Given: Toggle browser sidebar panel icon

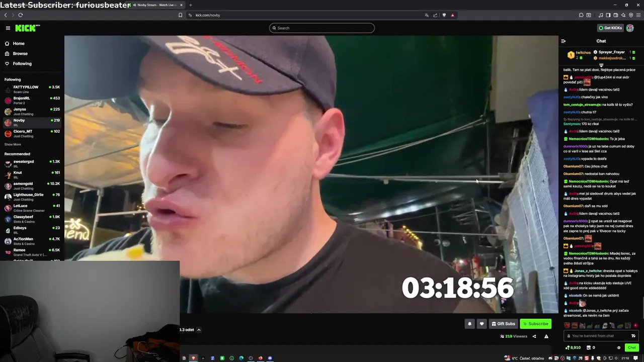Looking at the screenshot, I should point(608,15).
